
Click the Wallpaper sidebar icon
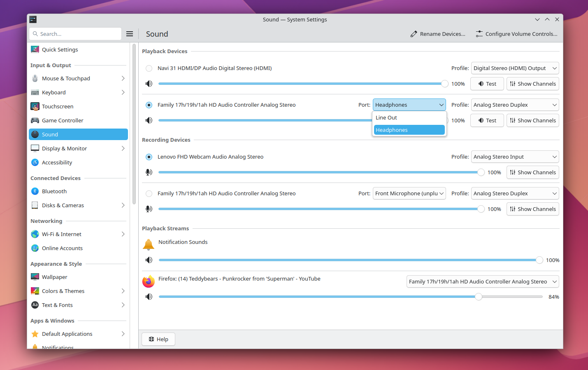pyautogui.click(x=35, y=277)
